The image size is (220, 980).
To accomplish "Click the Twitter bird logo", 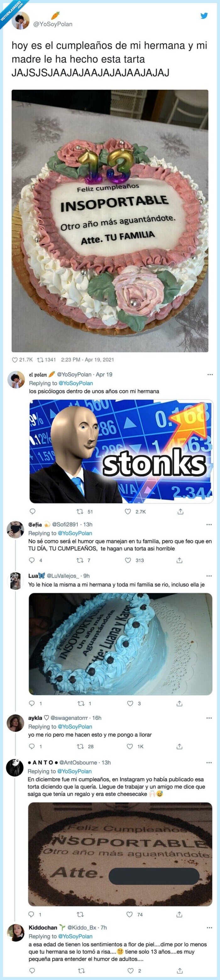I will coord(204,16).
